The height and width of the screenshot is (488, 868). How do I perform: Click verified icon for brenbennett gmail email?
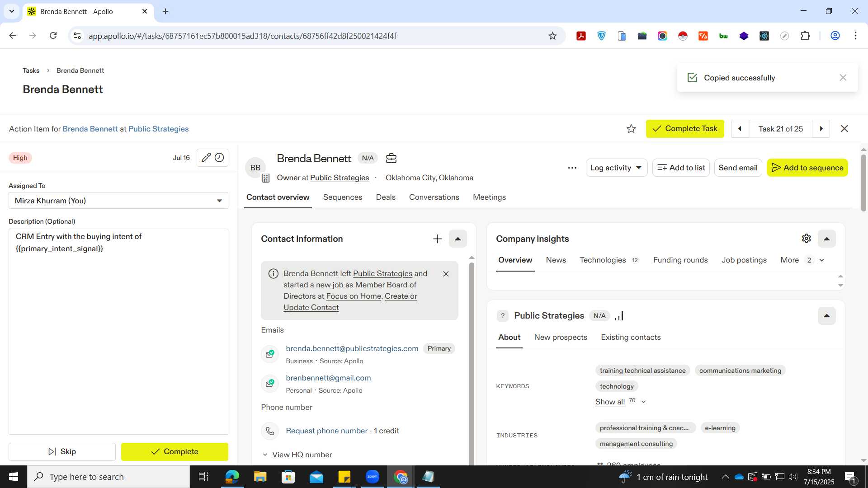tap(270, 384)
